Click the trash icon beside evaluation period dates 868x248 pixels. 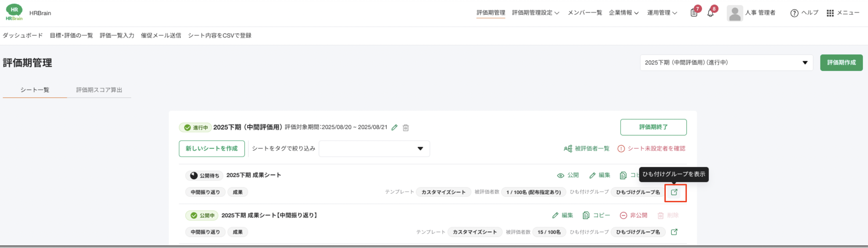406,128
